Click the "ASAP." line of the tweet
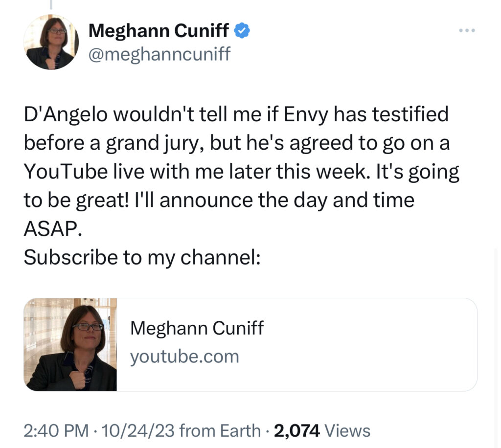 [x=53, y=228]
